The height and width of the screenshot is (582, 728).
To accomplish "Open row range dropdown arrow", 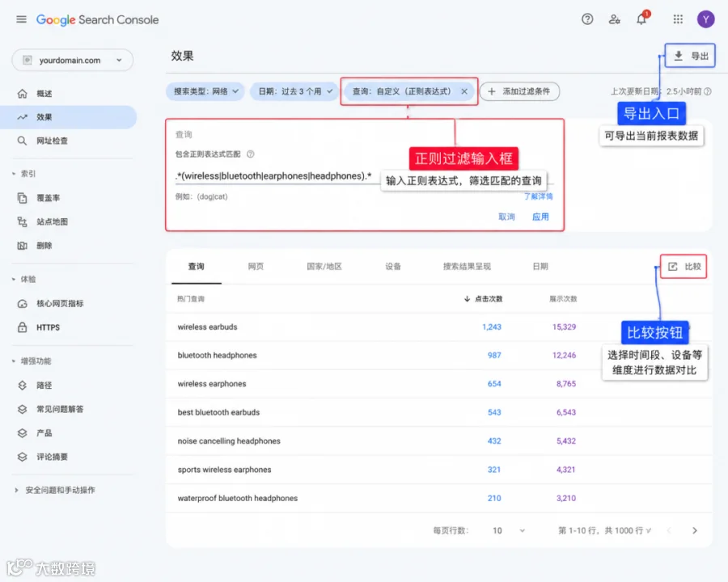I will coord(649,530).
